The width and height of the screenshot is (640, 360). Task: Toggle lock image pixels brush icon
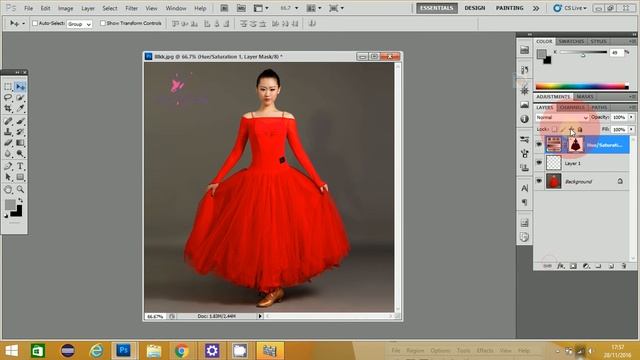[563, 129]
